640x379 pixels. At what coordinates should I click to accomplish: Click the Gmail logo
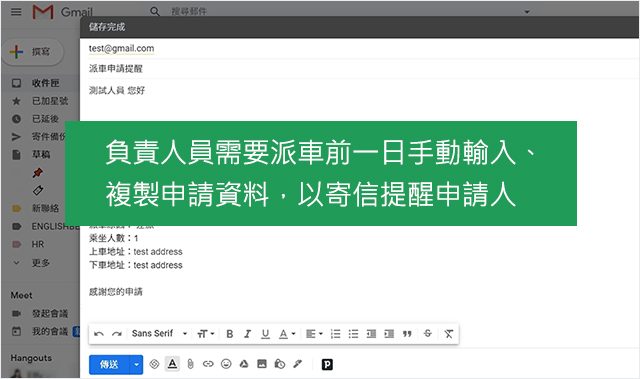click(62, 12)
